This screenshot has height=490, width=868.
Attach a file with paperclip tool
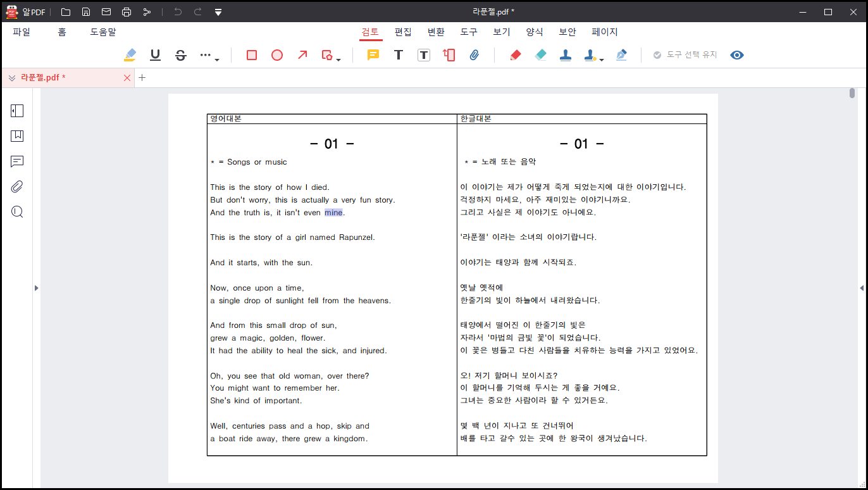(x=474, y=55)
